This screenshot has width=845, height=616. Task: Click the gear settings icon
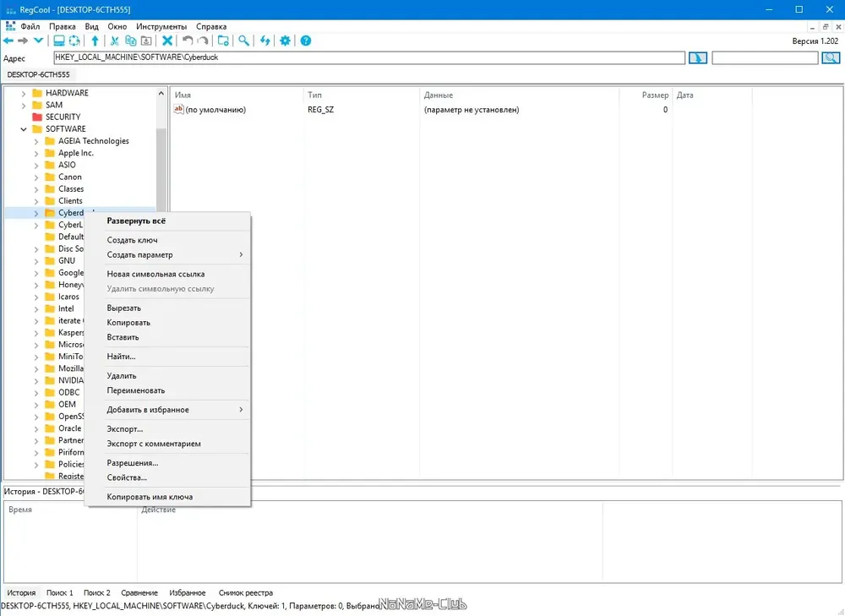(285, 41)
